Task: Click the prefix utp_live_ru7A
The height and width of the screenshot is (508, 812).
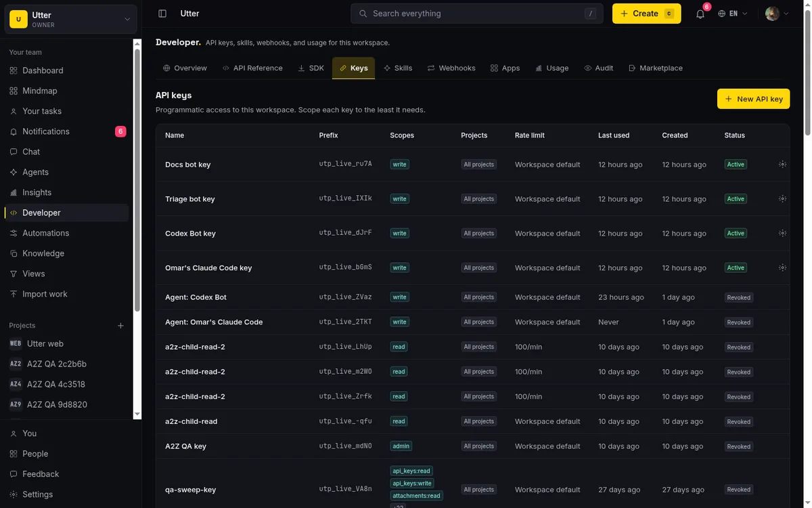Action: (x=345, y=165)
